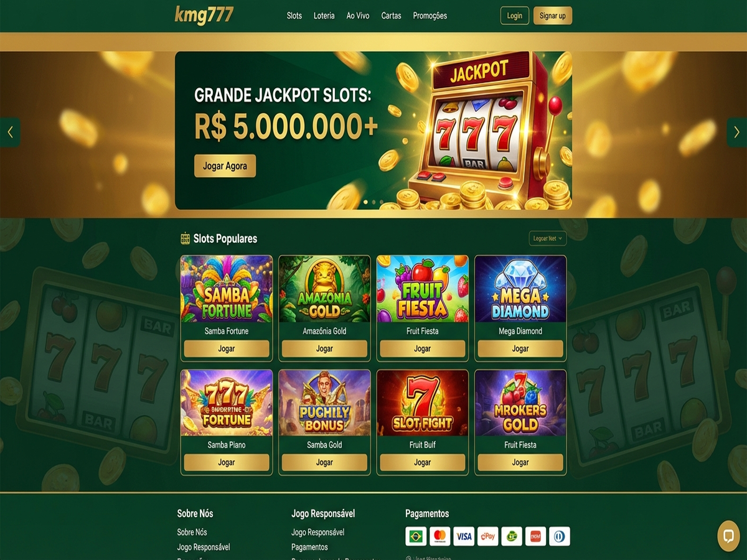Select the Brazil flag payment icon
Image resolution: width=747 pixels, height=560 pixels.
coord(416,536)
